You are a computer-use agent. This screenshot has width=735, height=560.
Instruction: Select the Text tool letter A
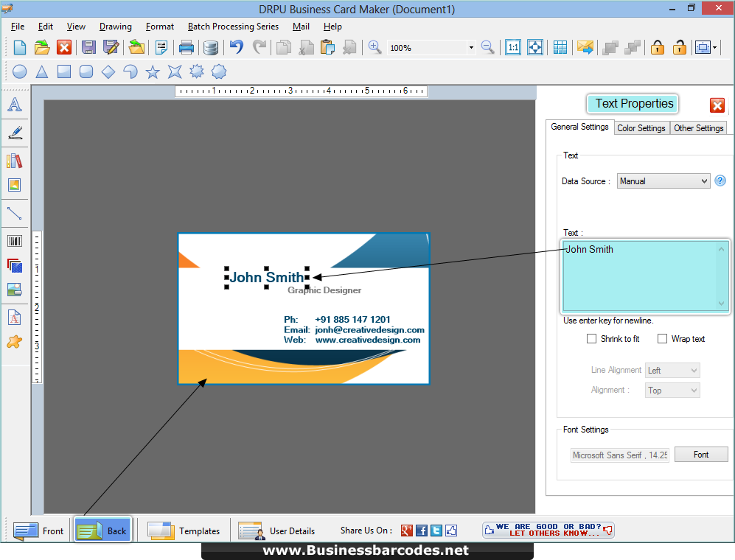[15, 105]
